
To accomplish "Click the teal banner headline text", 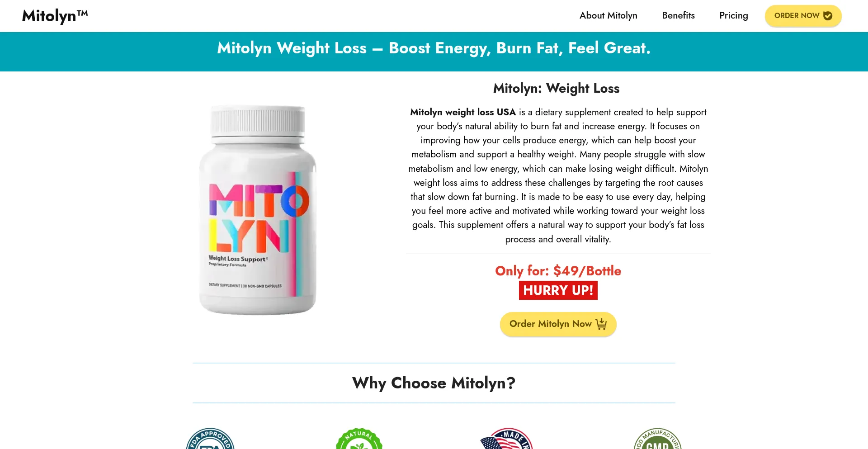I will tap(434, 48).
